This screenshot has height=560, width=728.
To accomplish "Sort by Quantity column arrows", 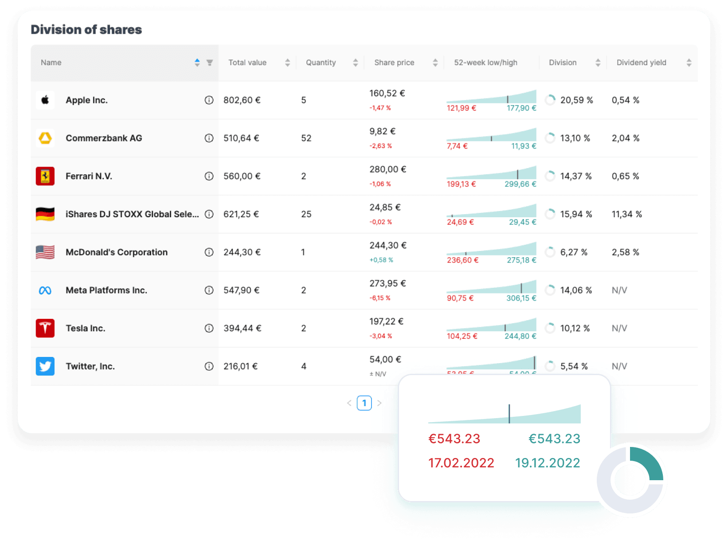I will (355, 63).
